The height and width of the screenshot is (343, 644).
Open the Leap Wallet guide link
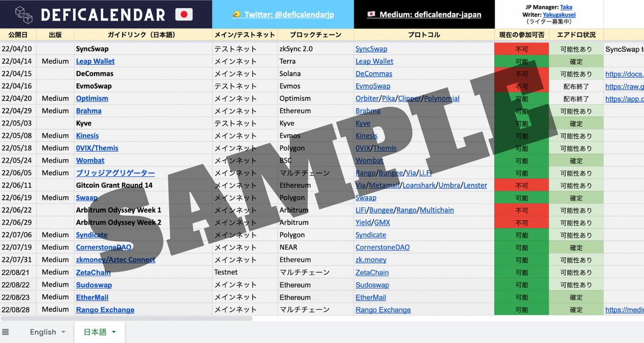[95, 61]
